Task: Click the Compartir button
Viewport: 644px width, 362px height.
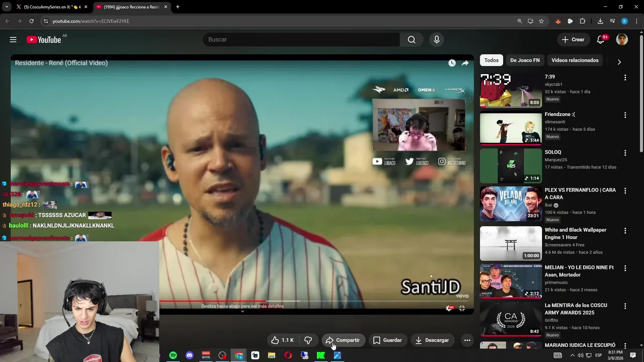Action: pyautogui.click(x=343, y=340)
